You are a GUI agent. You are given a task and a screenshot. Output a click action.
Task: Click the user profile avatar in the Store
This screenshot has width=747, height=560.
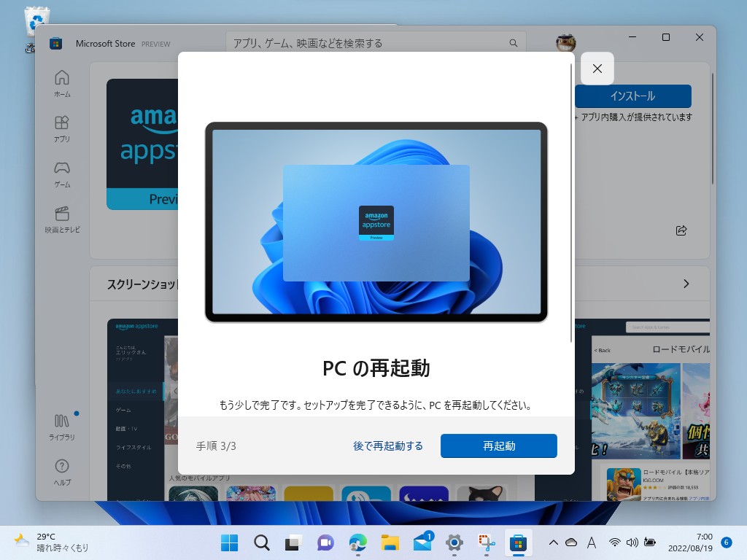[565, 43]
